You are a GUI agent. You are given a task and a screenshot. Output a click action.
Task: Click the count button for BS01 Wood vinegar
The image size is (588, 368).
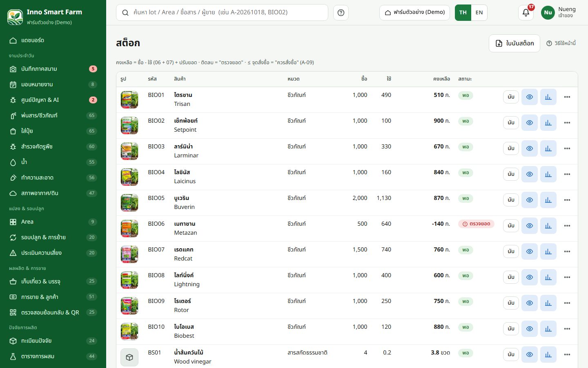click(x=511, y=355)
